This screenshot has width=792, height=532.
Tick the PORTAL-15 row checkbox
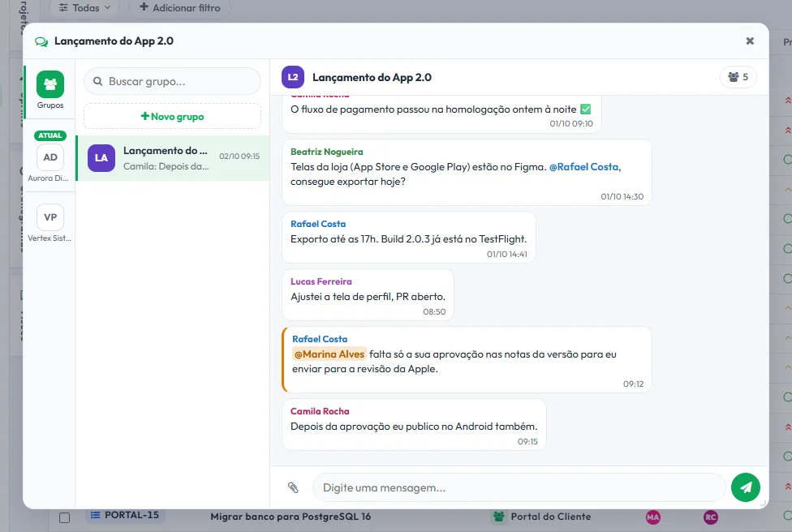click(65, 518)
